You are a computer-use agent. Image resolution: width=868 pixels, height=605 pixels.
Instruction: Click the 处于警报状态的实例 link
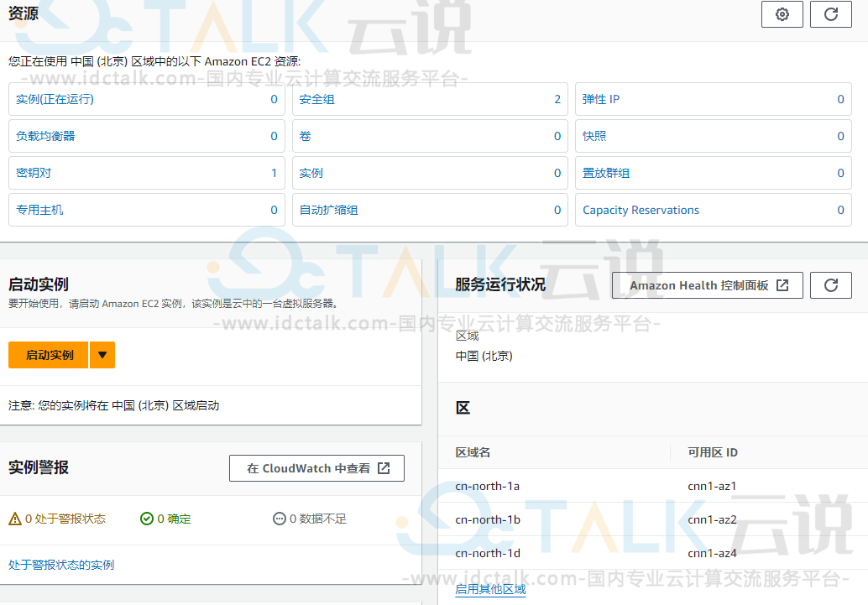61,565
